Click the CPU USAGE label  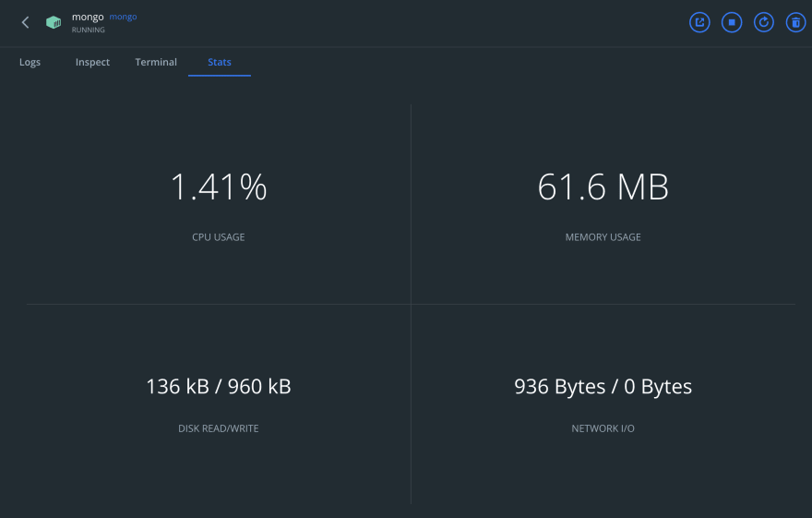pyautogui.click(x=219, y=237)
